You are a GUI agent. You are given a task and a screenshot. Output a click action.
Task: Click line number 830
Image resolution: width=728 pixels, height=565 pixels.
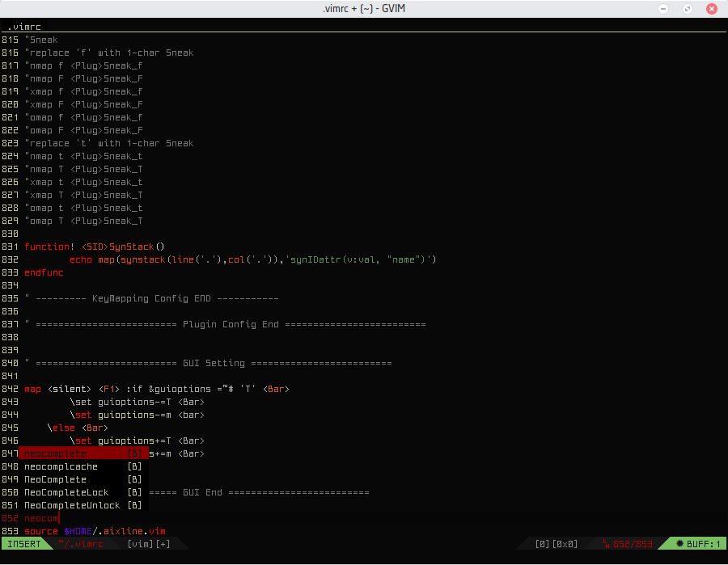[10, 234]
